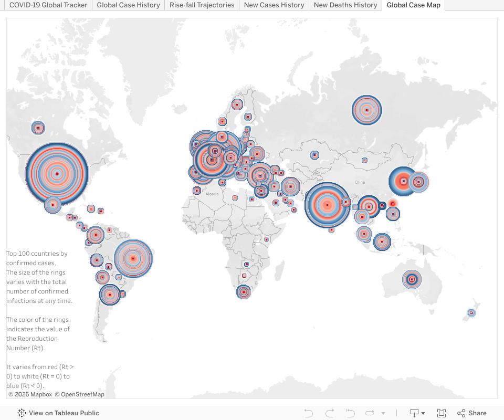
Task: Click the Revert view icon
Action: [x=350, y=413]
